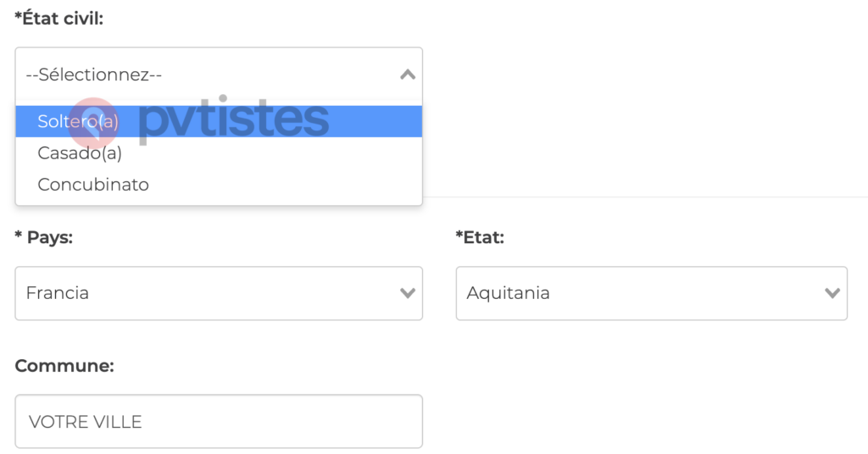
Task: Select the Soltero(a) option
Action: click(x=78, y=122)
